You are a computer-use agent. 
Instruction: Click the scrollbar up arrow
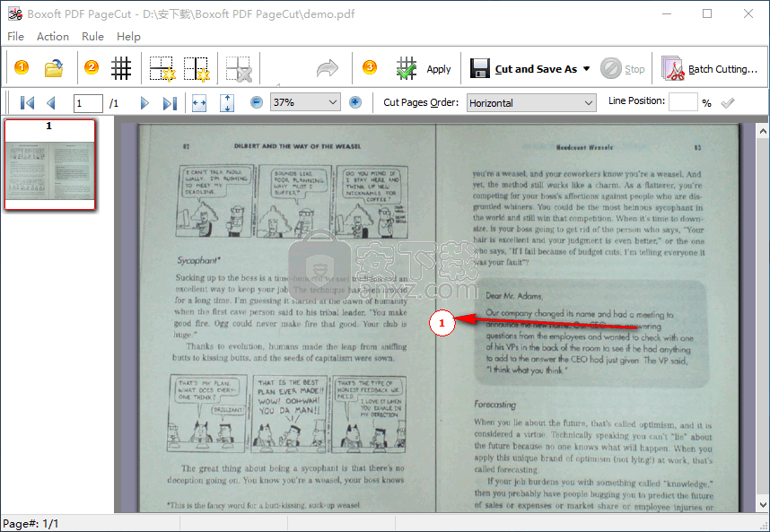(x=763, y=131)
